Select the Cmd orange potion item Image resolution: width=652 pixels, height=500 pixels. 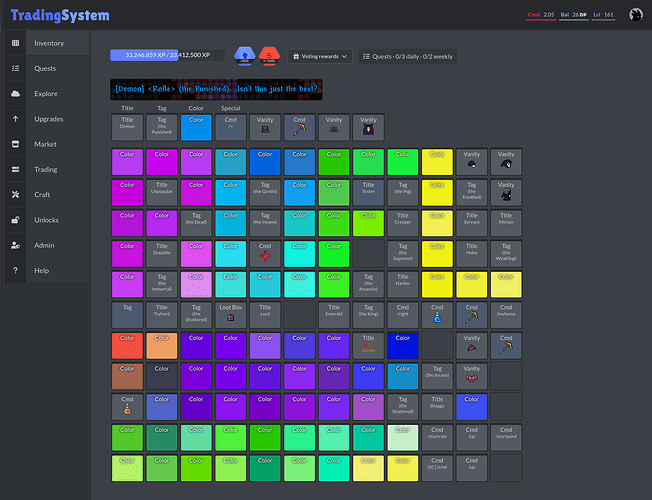[x=127, y=407]
